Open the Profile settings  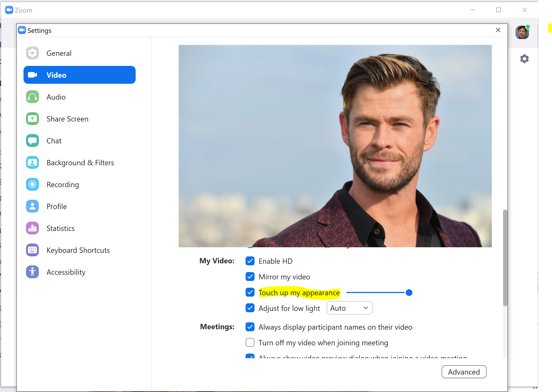(32, 206)
